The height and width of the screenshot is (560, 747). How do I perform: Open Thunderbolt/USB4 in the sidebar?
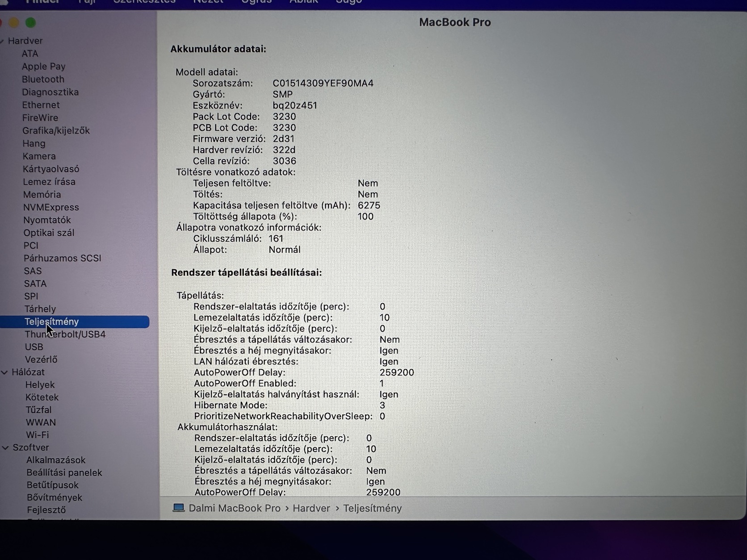[x=65, y=334]
